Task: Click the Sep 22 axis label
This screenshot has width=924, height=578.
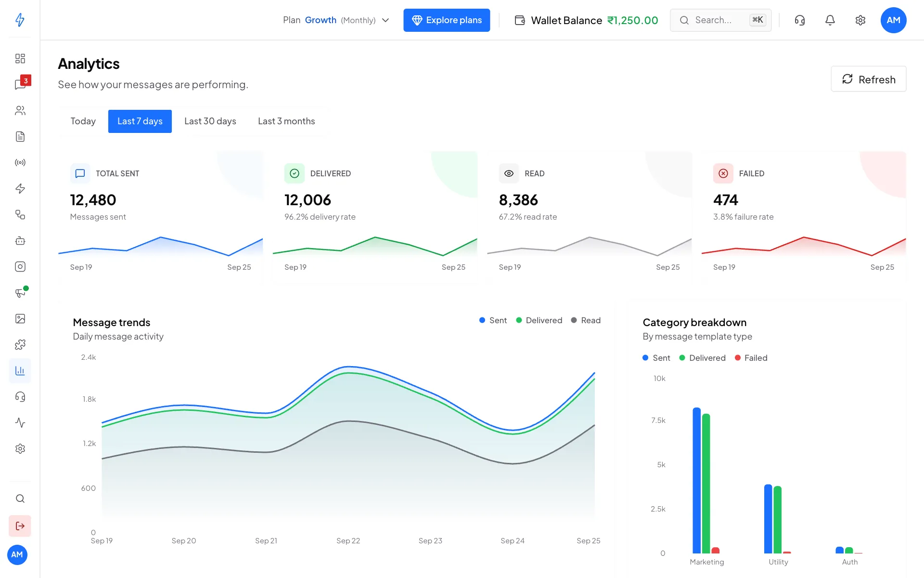Action: click(x=348, y=541)
